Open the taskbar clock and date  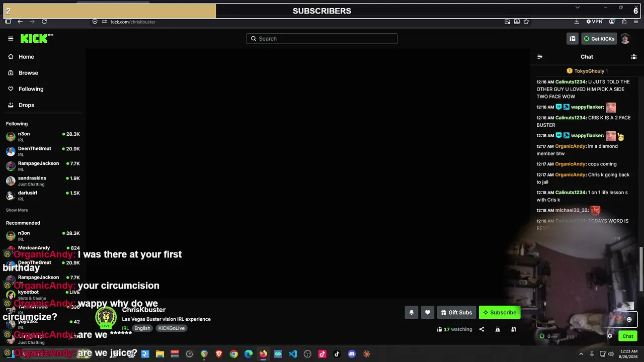[x=628, y=354]
